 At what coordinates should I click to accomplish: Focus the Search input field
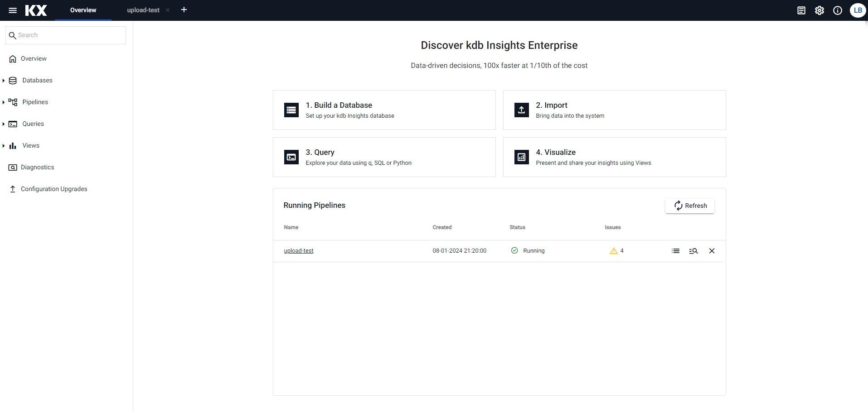[x=66, y=35]
